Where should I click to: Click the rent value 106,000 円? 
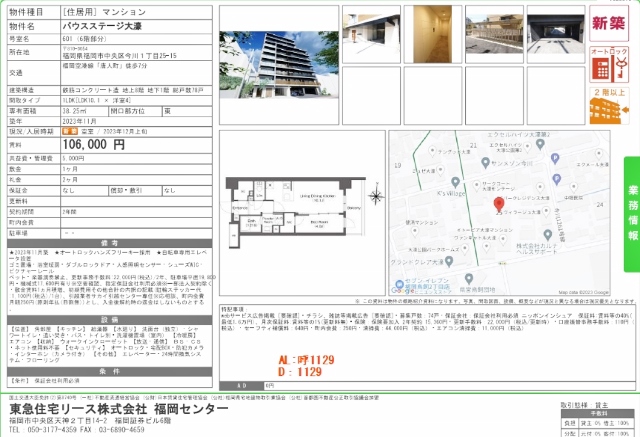(94, 144)
